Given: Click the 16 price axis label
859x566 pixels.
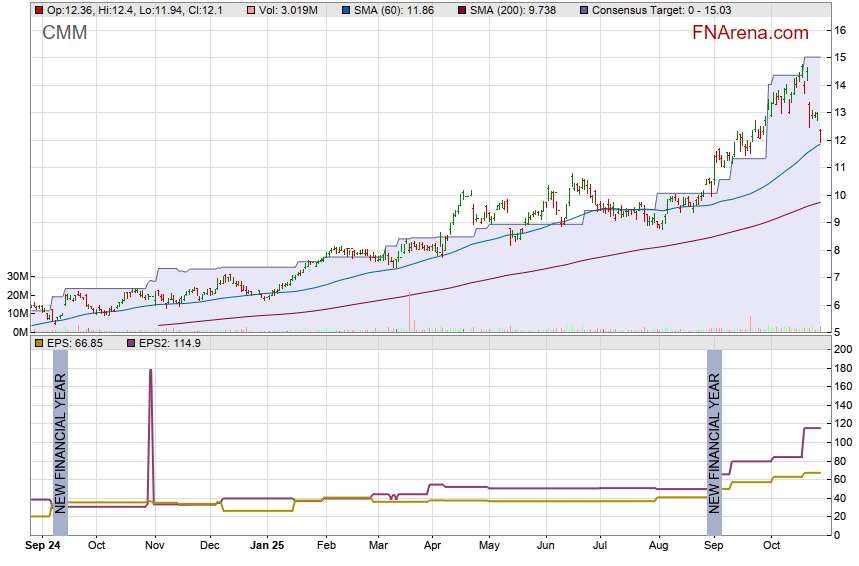Looking at the screenshot, I should pyautogui.click(x=841, y=30).
